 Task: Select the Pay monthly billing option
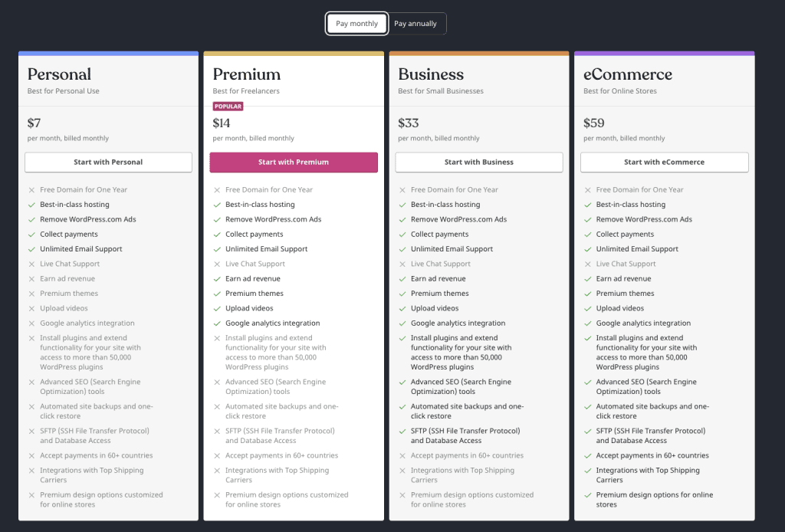[x=356, y=23]
